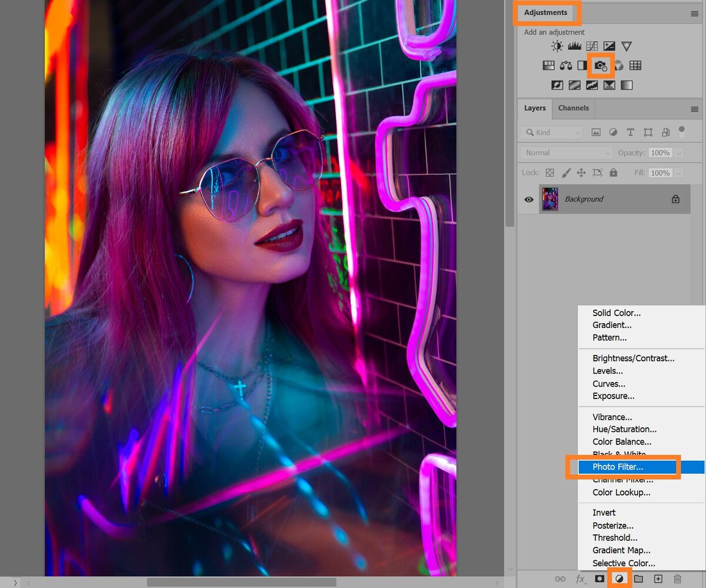Add a Brightness/Contrast adjustment via sun icon

(x=557, y=46)
